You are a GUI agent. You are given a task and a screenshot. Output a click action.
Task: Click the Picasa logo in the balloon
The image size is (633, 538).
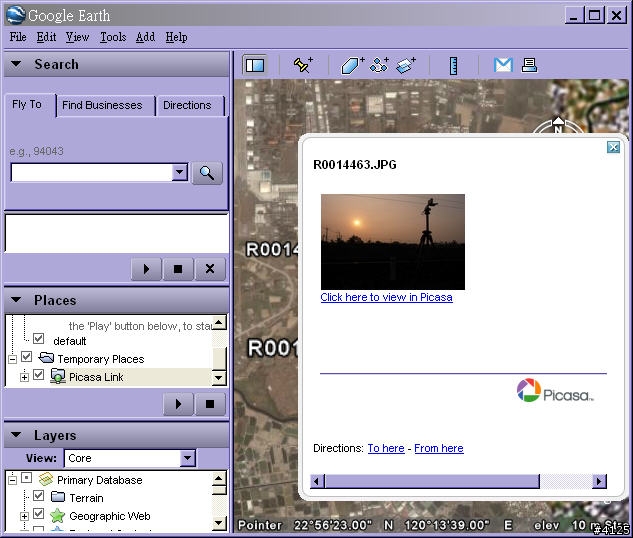(x=555, y=390)
